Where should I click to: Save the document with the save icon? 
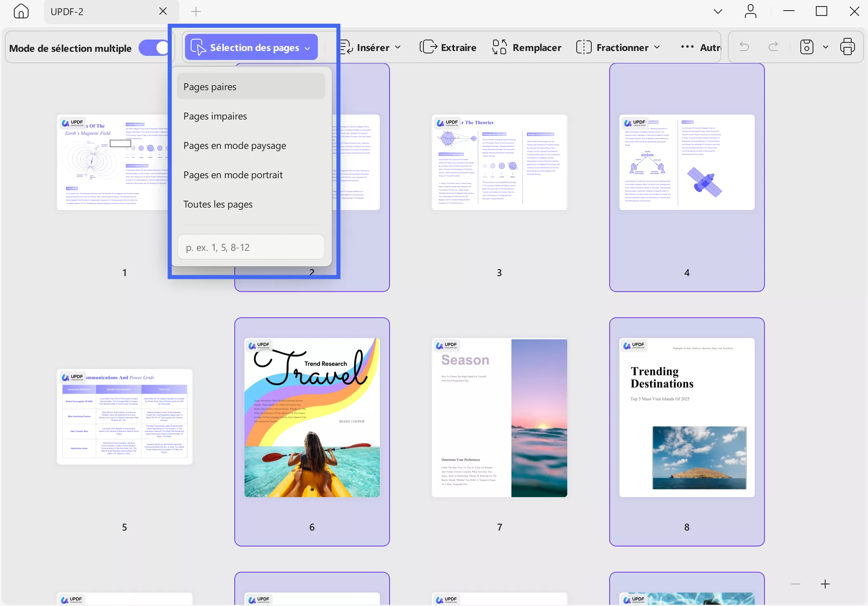pos(807,47)
